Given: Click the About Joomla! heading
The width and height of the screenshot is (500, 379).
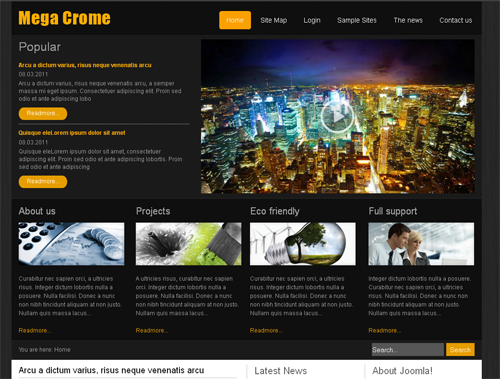Looking at the screenshot, I should (x=402, y=371).
